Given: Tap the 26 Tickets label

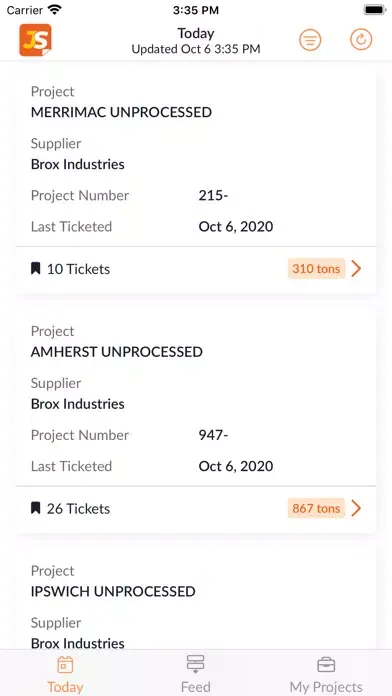Looking at the screenshot, I should [x=78, y=509].
